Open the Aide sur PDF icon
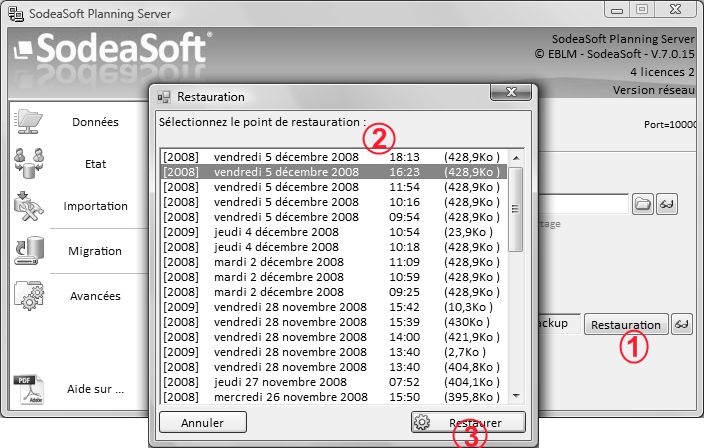The width and height of the screenshot is (704, 448). [x=29, y=389]
